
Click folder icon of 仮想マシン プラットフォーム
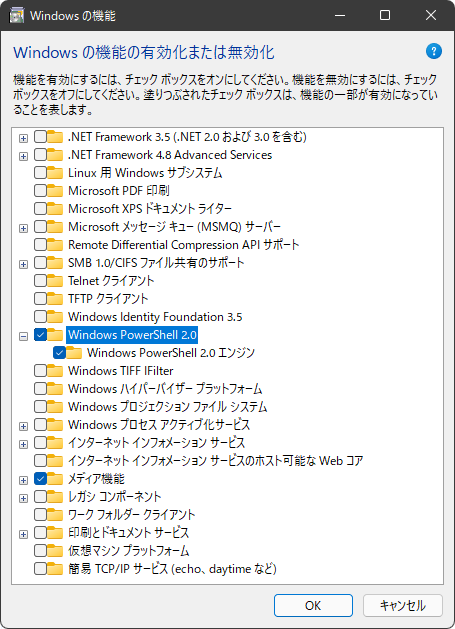55,551
